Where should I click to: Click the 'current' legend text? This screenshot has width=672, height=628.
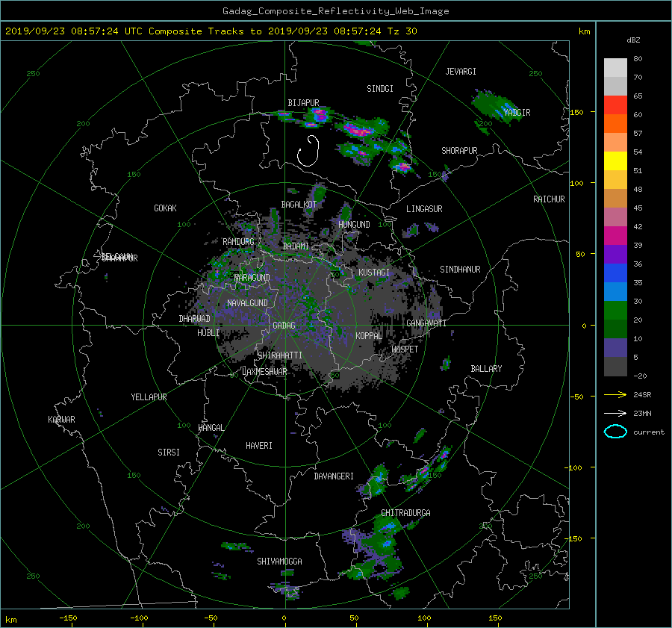649,432
